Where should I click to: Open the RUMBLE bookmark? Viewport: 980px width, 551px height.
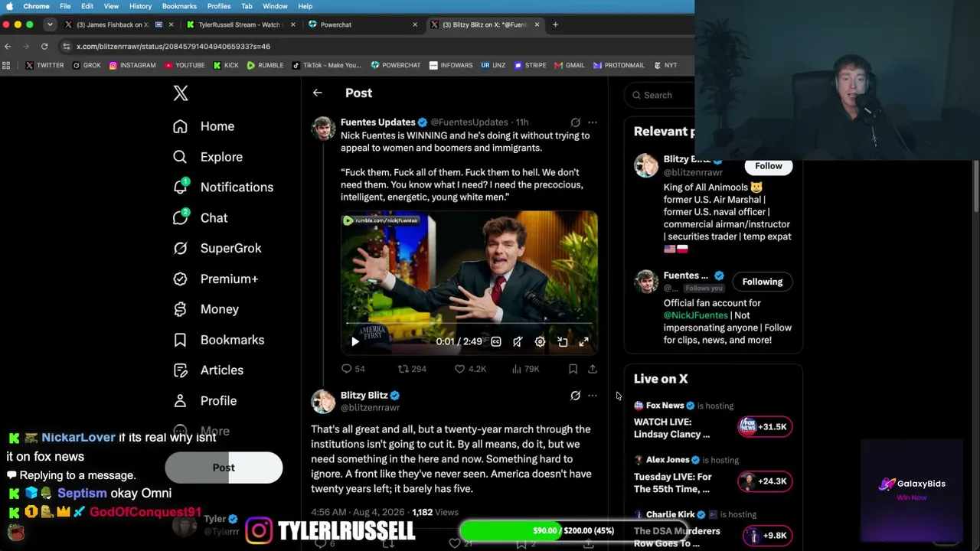(265, 66)
